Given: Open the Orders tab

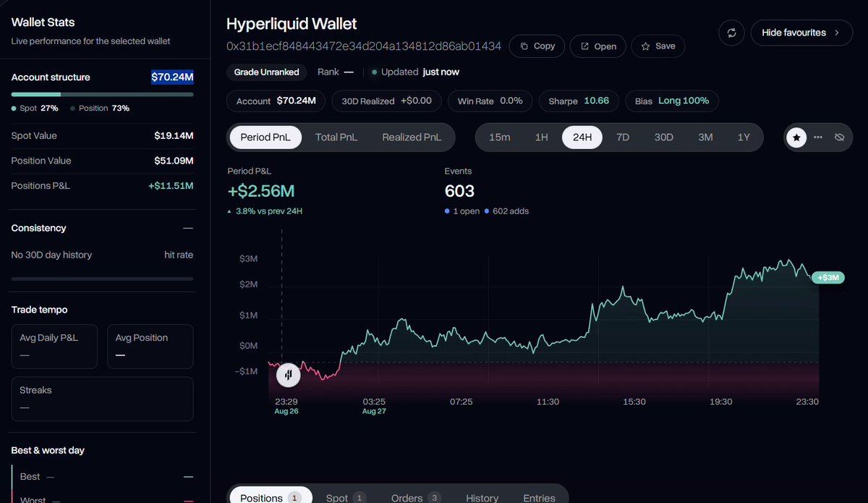Looking at the screenshot, I should coord(416,496).
